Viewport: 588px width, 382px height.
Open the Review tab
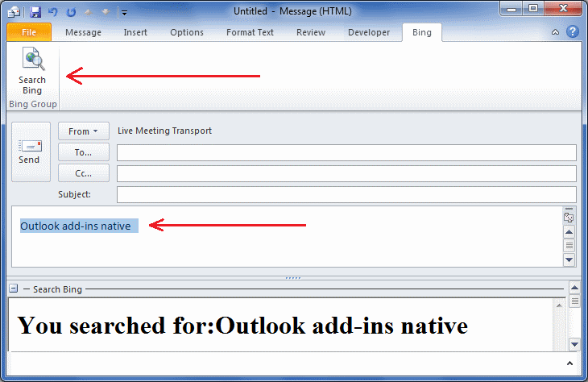tap(311, 33)
